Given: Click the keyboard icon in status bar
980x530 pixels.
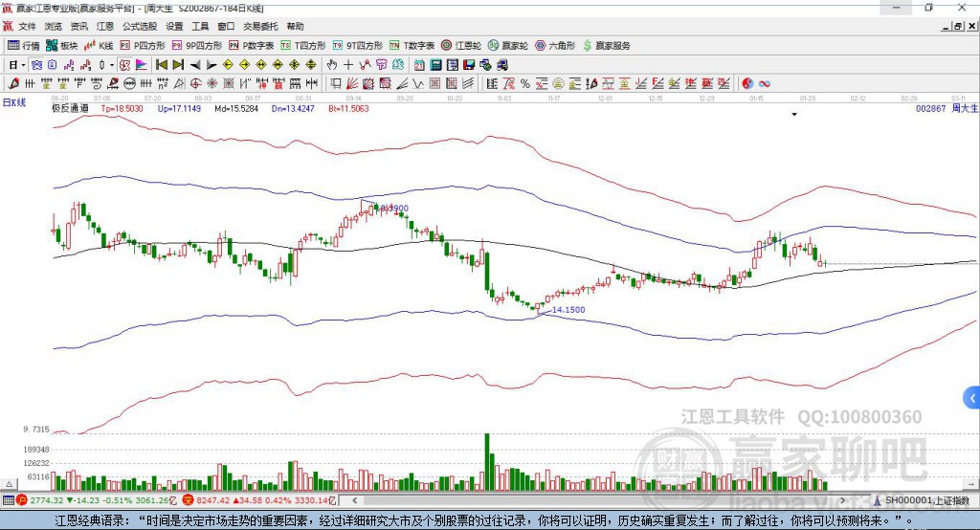Looking at the screenshot, I should (x=8, y=500).
